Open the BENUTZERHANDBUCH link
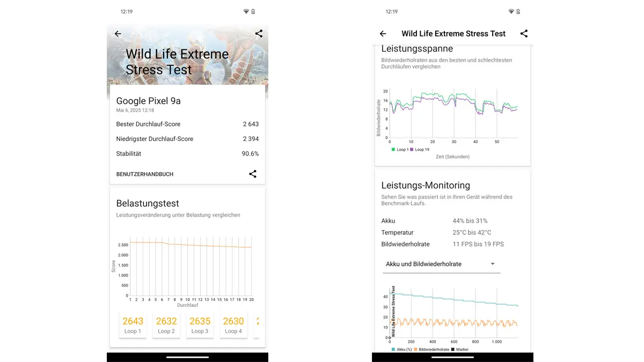The image size is (644, 362). 145,174
